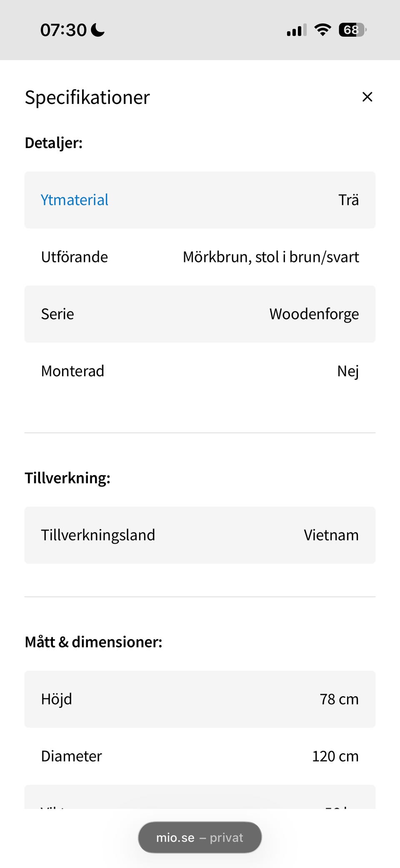Select the Utförande row label
Screen dimensions: 400x868
pyautogui.click(x=74, y=257)
